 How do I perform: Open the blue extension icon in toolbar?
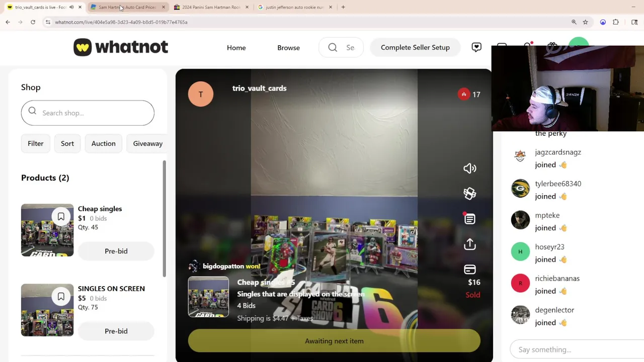(603, 22)
